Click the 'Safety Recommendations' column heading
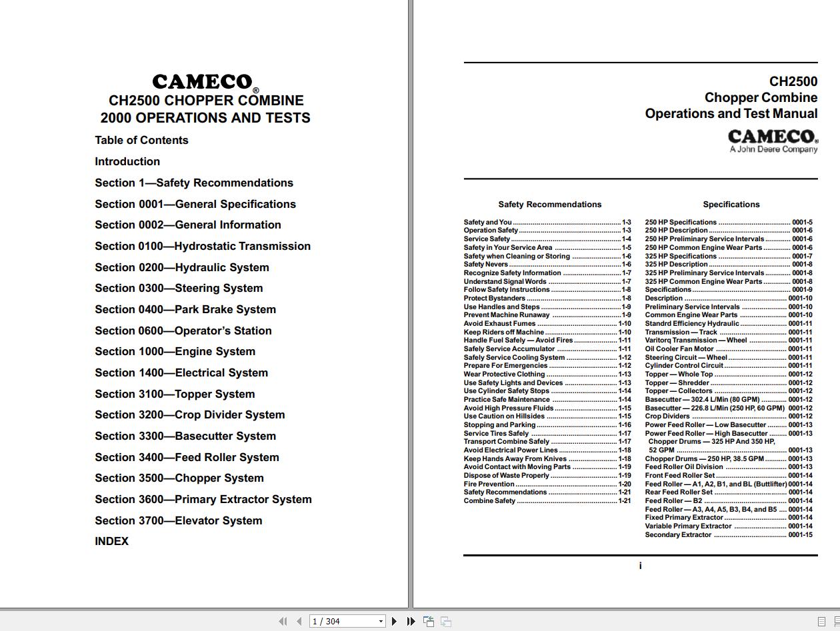The image size is (840, 631). click(x=549, y=204)
